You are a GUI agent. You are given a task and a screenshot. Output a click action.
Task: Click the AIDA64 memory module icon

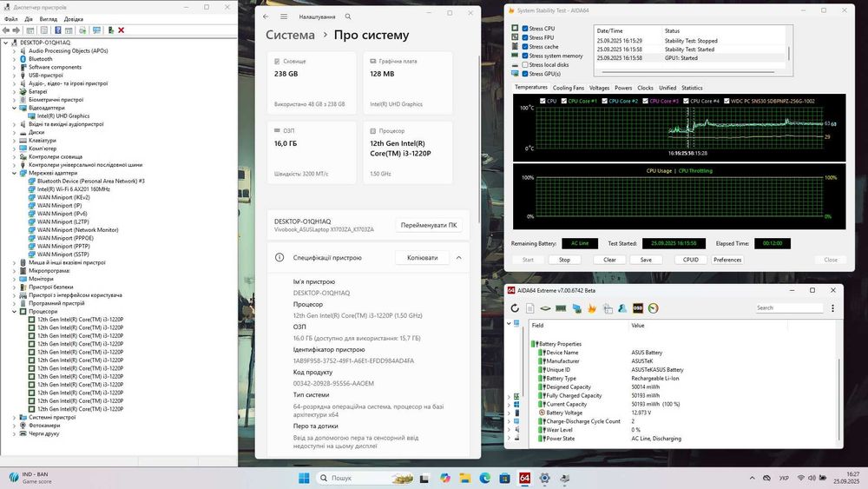561,308
